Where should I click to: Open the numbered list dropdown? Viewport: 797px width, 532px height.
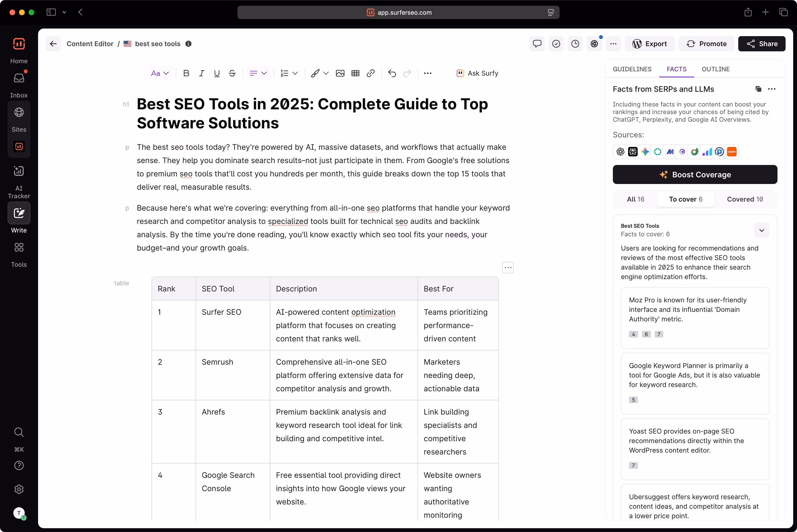(x=289, y=73)
